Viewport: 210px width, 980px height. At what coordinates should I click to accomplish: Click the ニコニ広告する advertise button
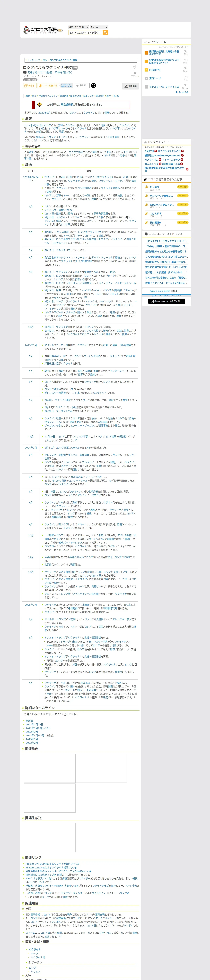(x=48, y=86)
